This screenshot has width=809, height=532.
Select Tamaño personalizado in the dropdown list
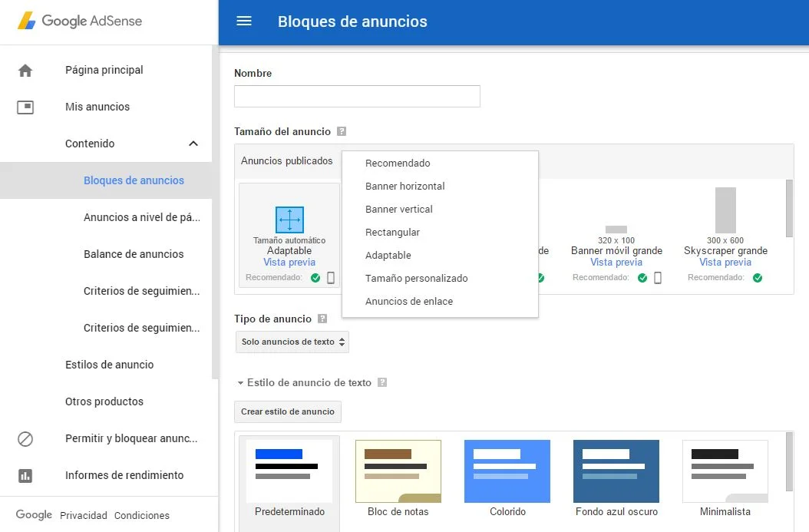[416, 279]
